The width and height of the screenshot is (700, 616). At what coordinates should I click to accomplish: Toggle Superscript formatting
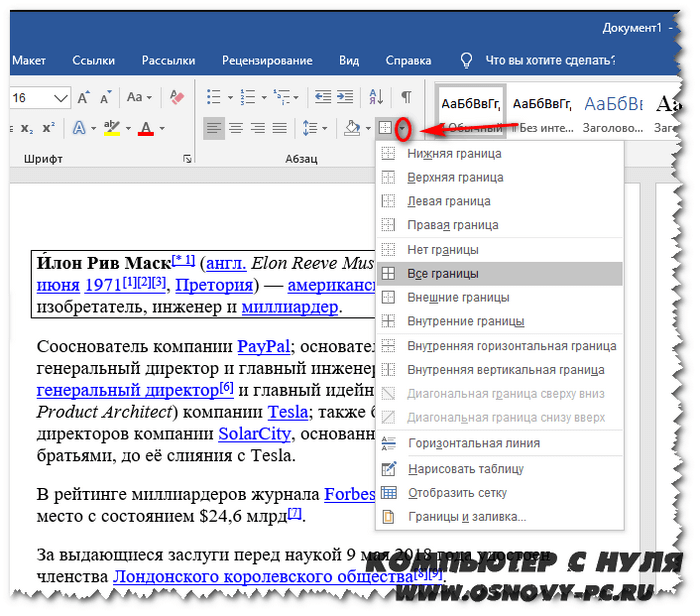[x=49, y=128]
